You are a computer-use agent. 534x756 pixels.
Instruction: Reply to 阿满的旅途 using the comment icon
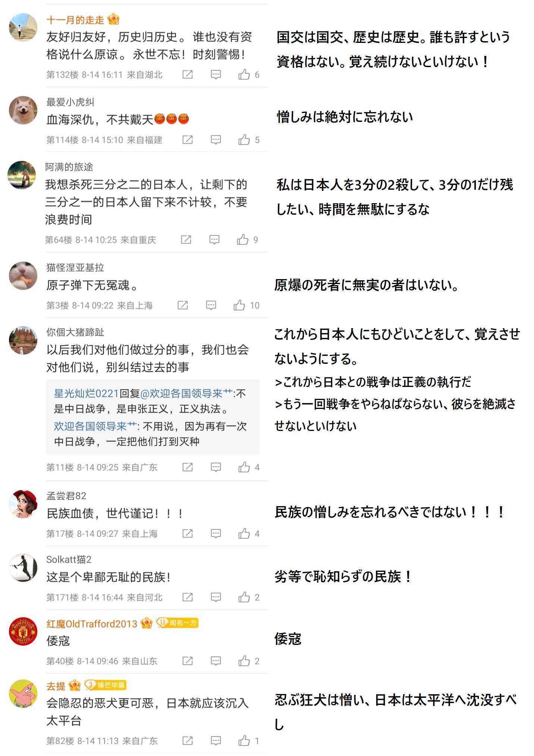[214, 239]
